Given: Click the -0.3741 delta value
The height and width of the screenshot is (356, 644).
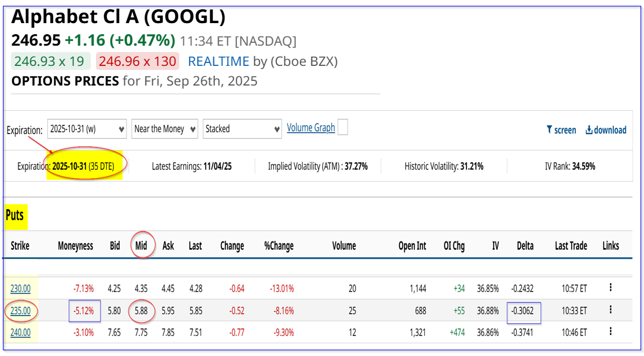Looking at the screenshot, I should (523, 333).
